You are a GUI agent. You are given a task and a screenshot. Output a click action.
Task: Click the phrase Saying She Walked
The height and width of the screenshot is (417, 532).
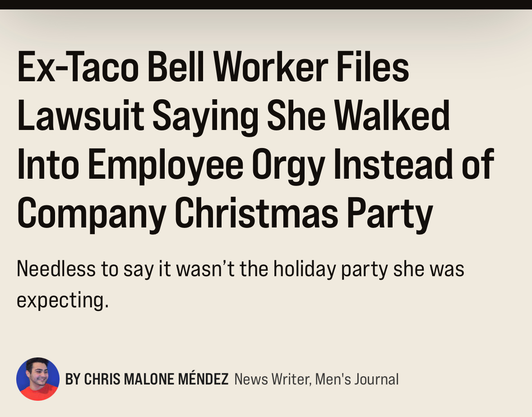pyautogui.click(x=301, y=117)
